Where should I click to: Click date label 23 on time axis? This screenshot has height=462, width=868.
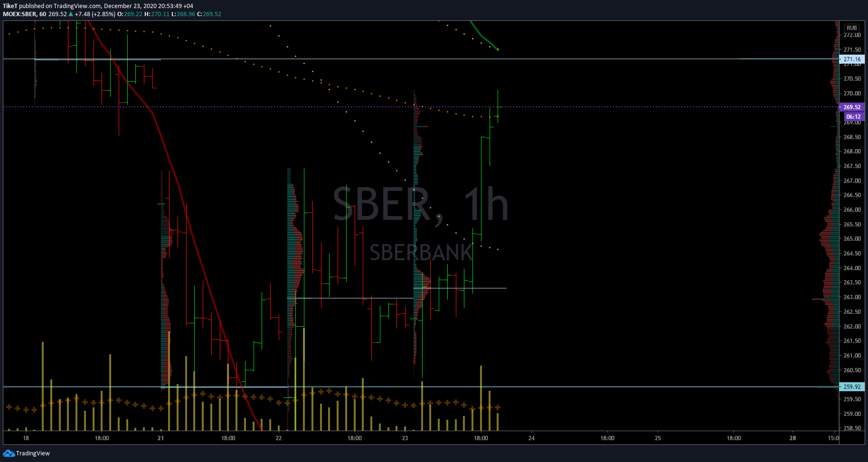tap(405, 438)
